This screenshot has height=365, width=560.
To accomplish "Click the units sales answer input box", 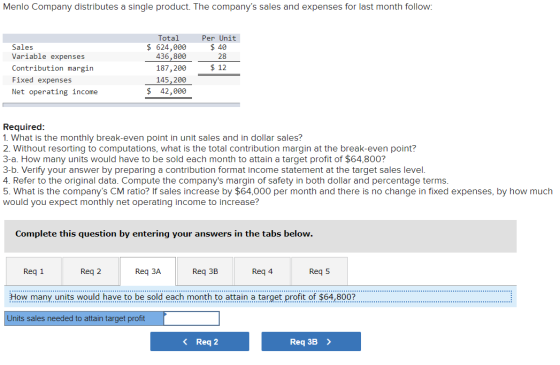I will pos(191,318).
